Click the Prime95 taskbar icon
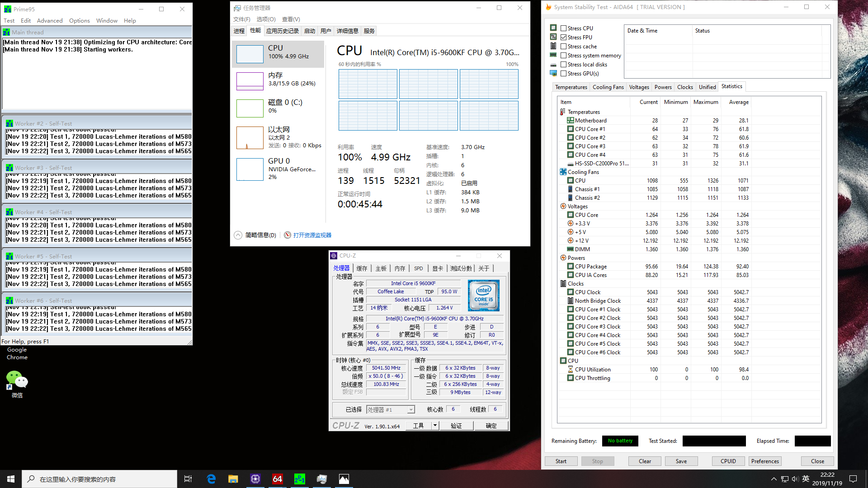 300,479
